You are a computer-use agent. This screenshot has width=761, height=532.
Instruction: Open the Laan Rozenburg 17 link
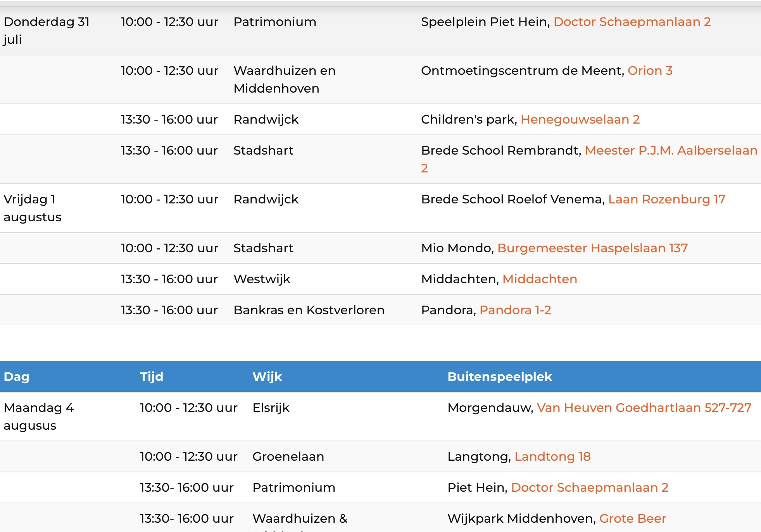(666, 199)
